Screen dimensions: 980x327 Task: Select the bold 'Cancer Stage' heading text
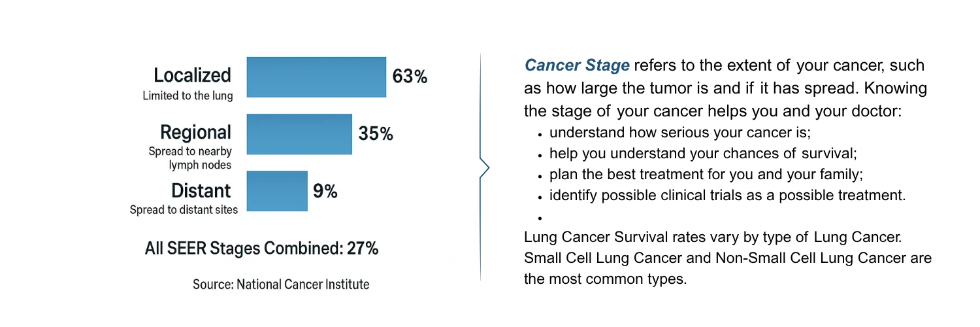pyautogui.click(x=577, y=65)
